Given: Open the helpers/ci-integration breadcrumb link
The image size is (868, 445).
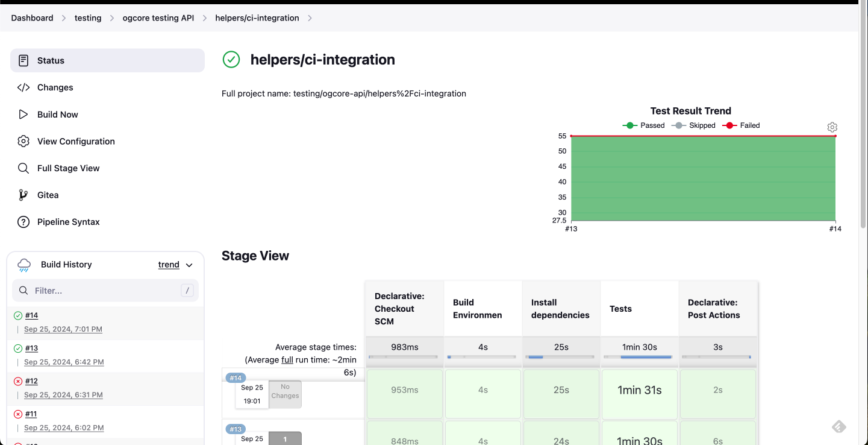Looking at the screenshot, I should (257, 18).
